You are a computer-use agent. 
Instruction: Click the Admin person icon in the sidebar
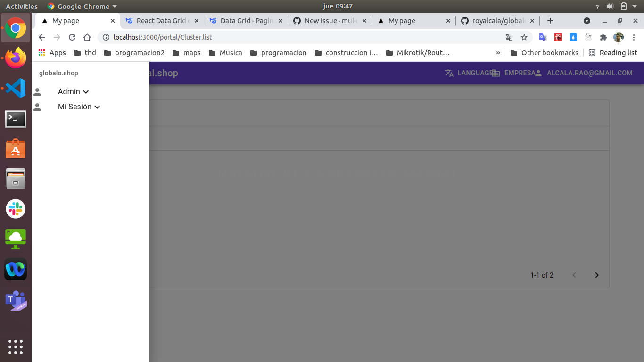pyautogui.click(x=38, y=91)
